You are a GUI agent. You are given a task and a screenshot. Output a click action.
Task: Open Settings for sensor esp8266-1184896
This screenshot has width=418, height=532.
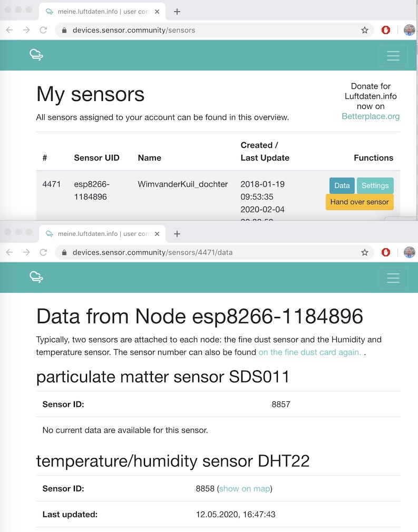(375, 185)
